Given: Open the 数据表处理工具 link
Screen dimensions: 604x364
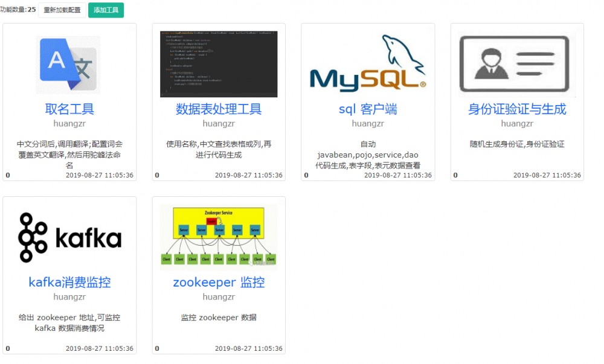Looking at the screenshot, I should click(x=218, y=109).
